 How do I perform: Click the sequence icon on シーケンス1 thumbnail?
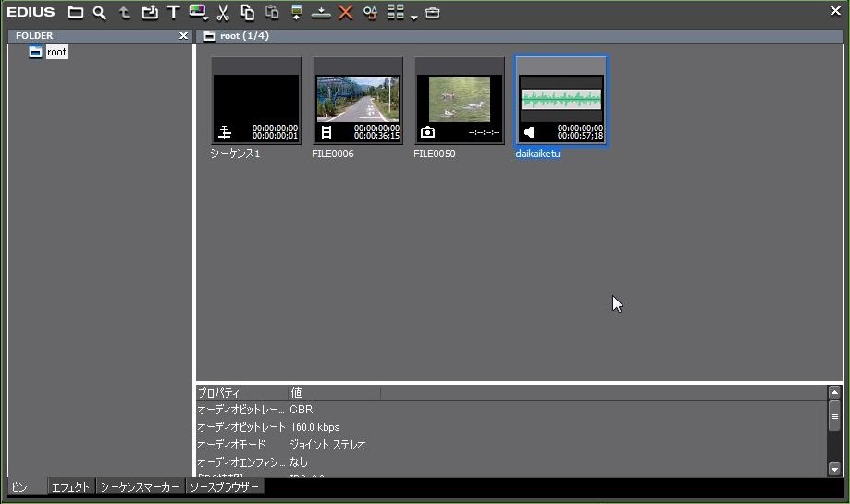tap(225, 131)
